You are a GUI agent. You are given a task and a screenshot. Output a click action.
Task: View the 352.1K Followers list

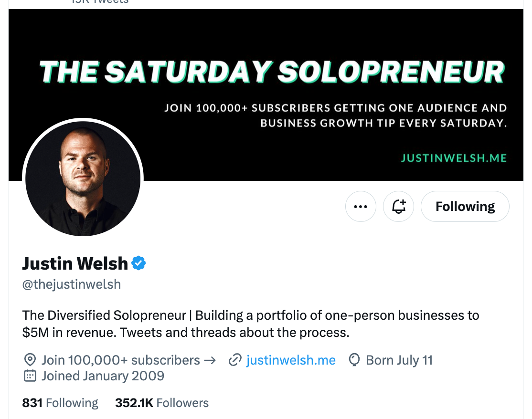(162, 403)
